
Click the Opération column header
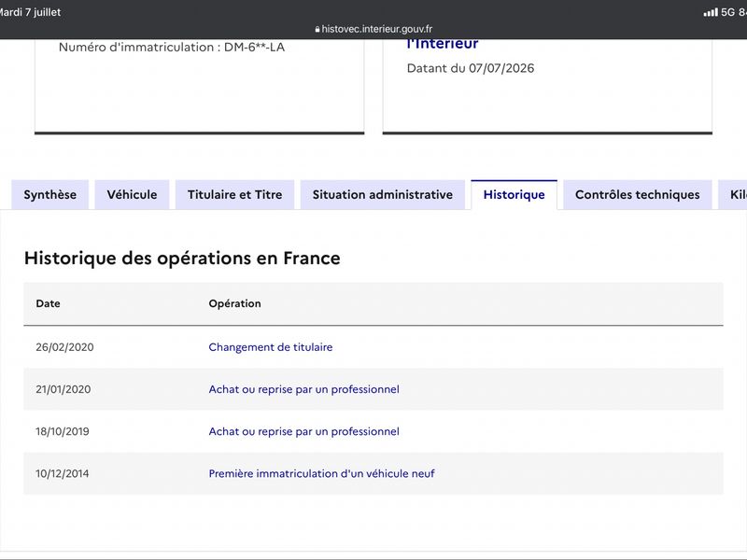pyautogui.click(x=235, y=304)
